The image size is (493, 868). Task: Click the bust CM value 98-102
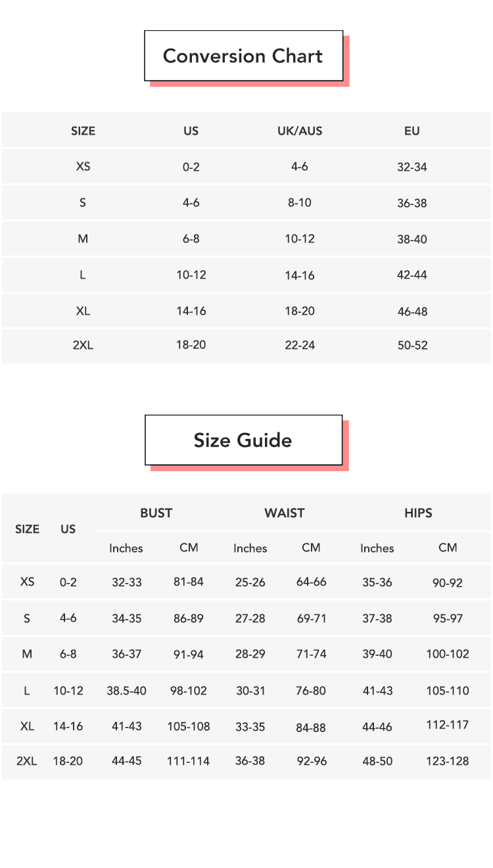click(x=188, y=691)
